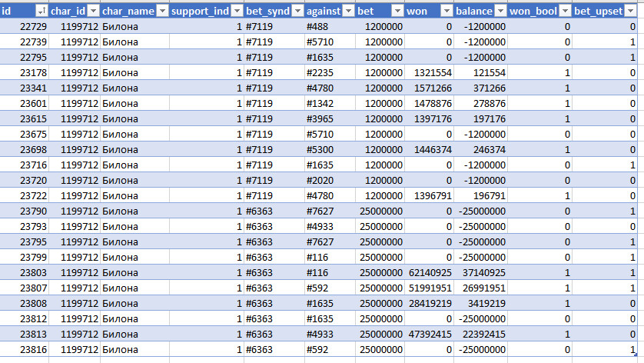Screen dimensions: 644x363
Task: Select the against cell #2235
Action: [330, 73]
